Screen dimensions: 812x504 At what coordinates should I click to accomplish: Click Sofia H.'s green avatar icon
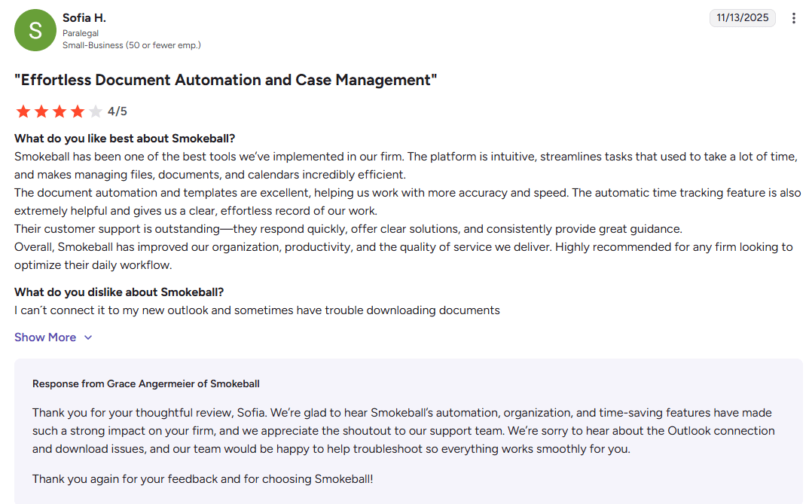(35, 30)
